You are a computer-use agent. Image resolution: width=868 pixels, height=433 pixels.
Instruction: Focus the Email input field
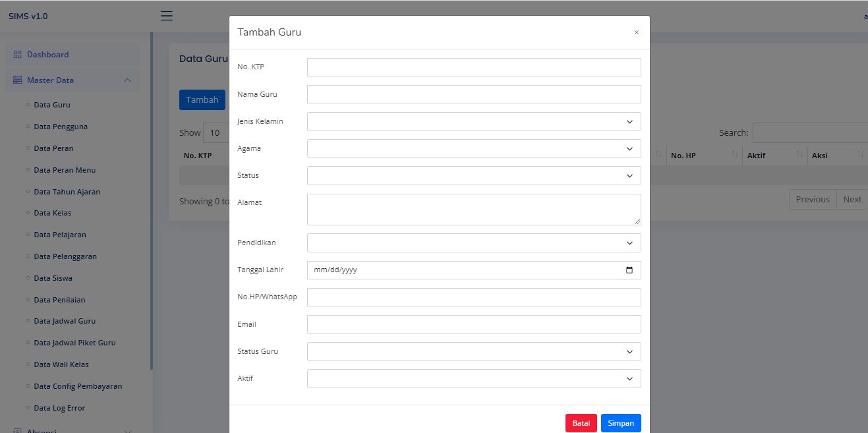pos(473,324)
